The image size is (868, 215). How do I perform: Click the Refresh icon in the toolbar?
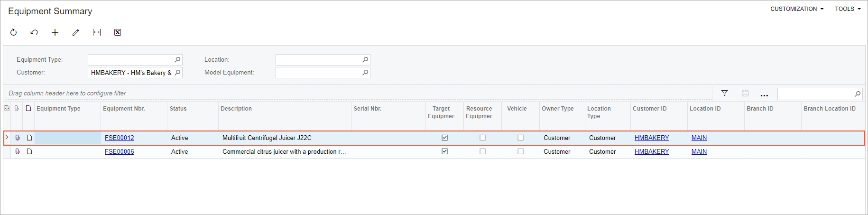click(13, 32)
